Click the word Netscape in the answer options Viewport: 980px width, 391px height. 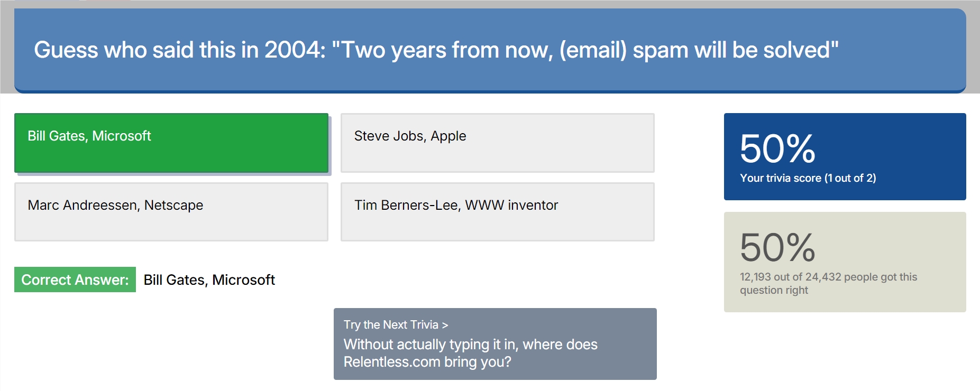tap(173, 205)
